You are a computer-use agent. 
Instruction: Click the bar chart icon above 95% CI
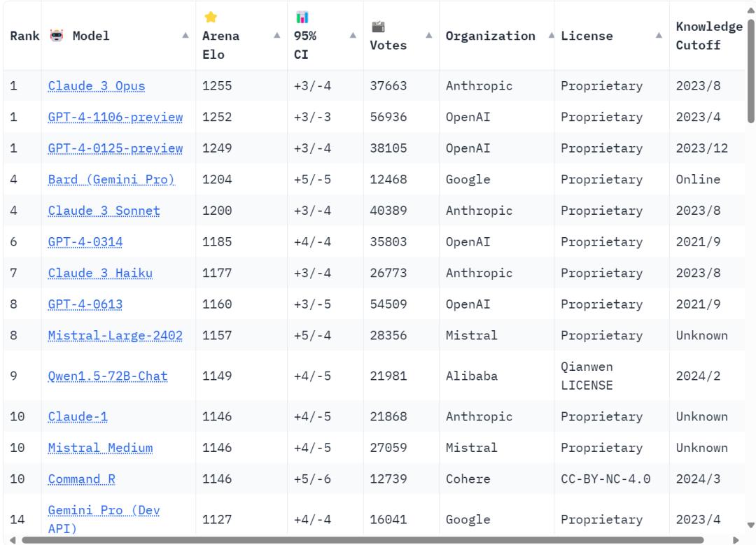302,17
